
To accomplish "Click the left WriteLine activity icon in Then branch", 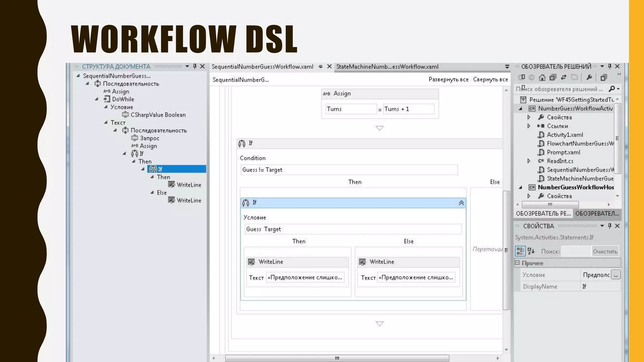I will point(252,262).
